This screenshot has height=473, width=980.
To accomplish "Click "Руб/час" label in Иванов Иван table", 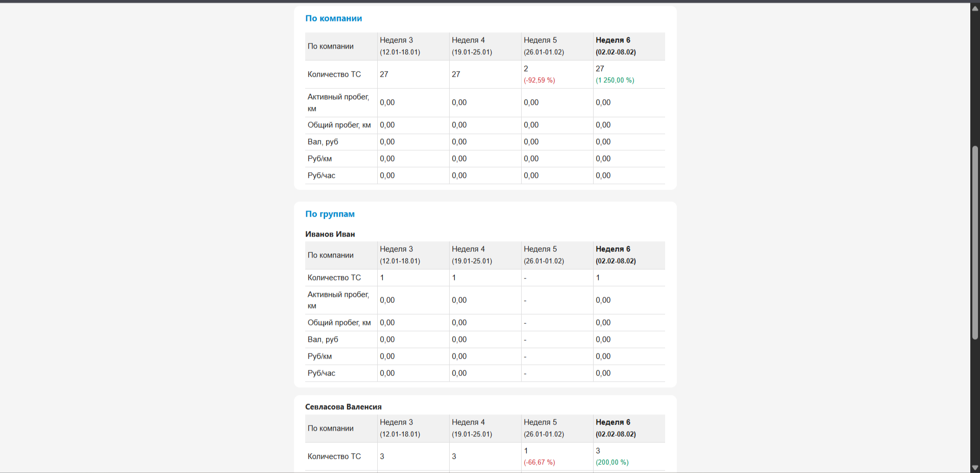I will pyautogui.click(x=322, y=373).
